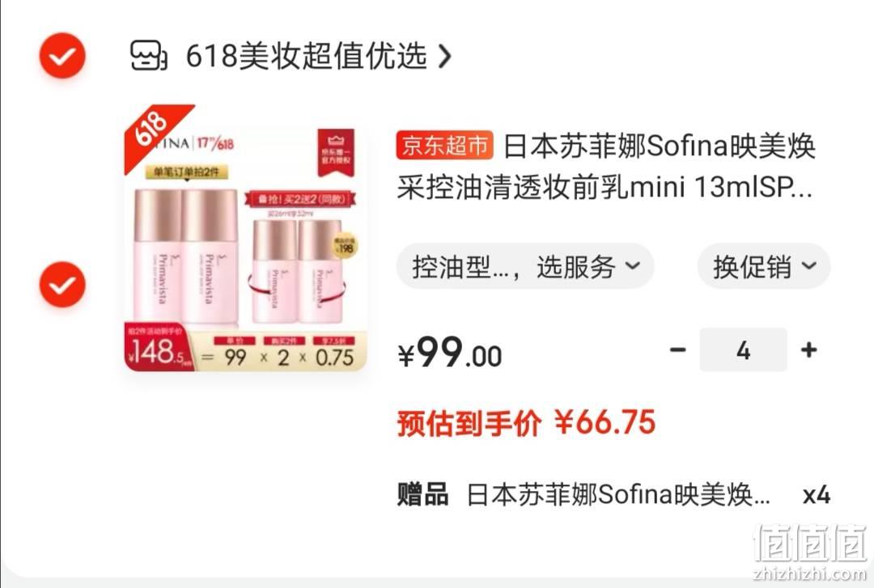Click the quantity field showing 4

(x=744, y=350)
